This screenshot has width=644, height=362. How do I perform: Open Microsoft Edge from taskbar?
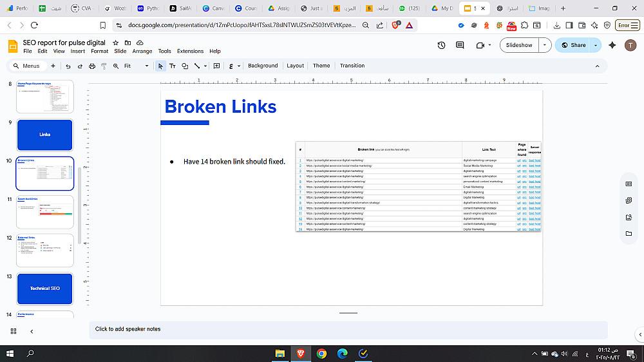[343, 354]
